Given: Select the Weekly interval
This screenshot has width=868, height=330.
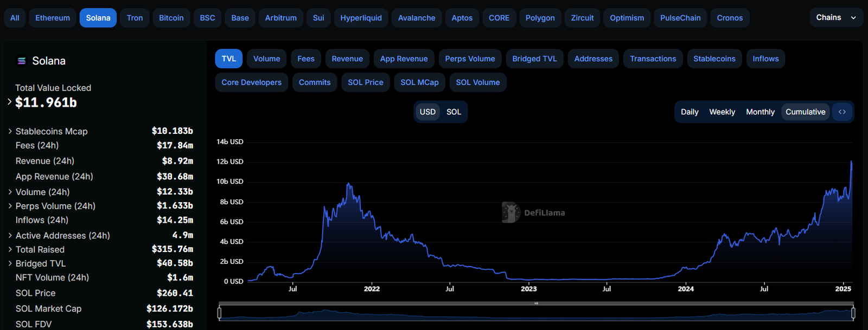Looking at the screenshot, I should click(x=722, y=112).
